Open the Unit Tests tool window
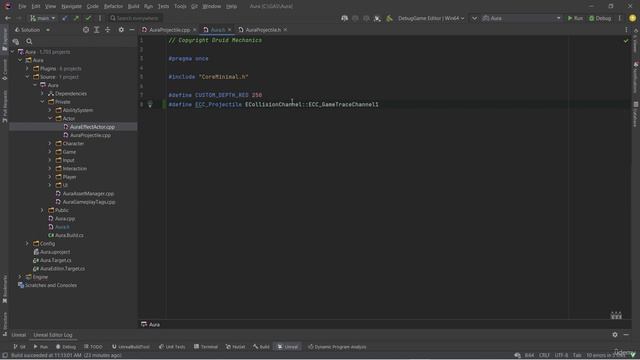 click(x=172, y=347)
